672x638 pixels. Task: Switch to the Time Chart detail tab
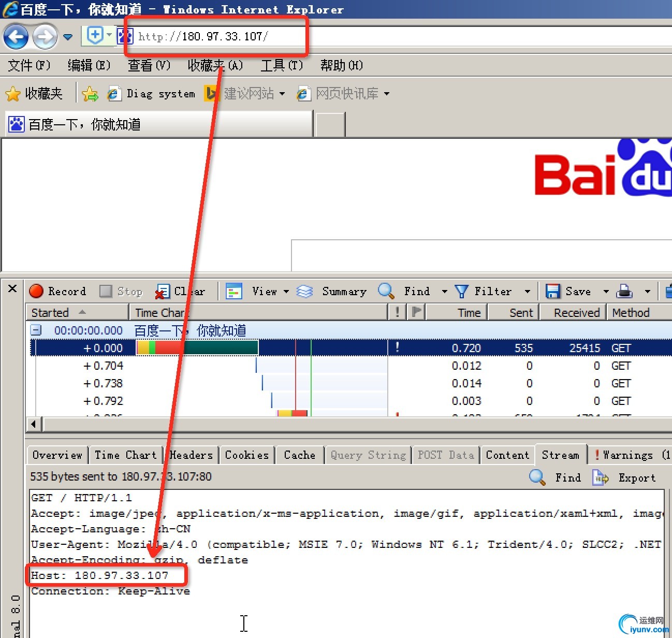click(x=126, y=455)
